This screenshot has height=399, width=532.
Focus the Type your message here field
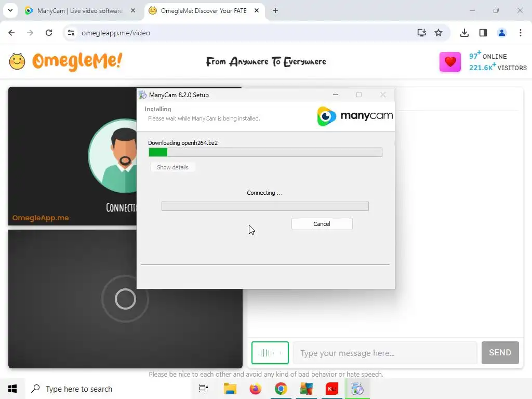tap(385, 353)
